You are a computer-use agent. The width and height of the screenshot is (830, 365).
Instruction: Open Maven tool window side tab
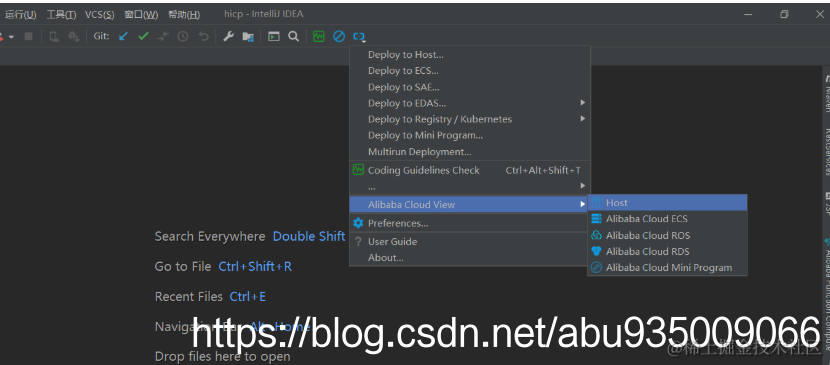coord(826,93)
